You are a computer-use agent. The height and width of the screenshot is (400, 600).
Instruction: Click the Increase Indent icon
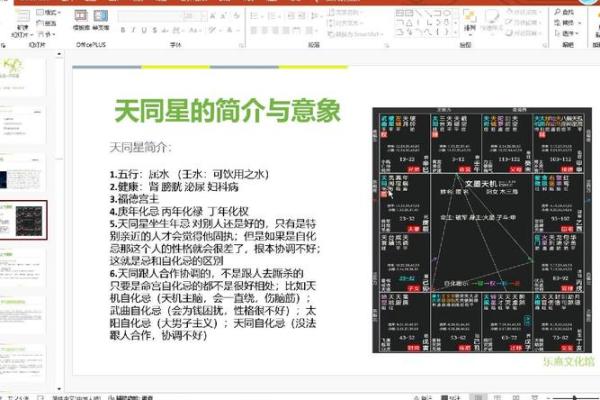[302, 16]
